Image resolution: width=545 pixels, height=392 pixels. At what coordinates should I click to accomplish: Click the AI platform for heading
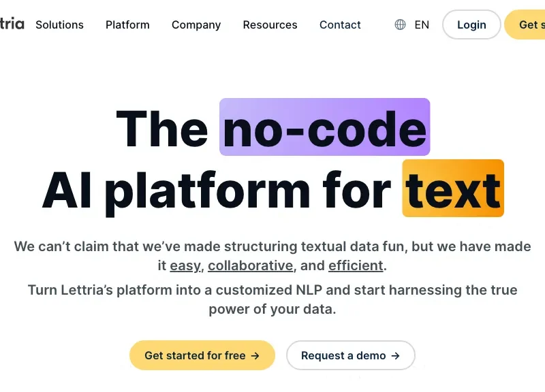216,191
